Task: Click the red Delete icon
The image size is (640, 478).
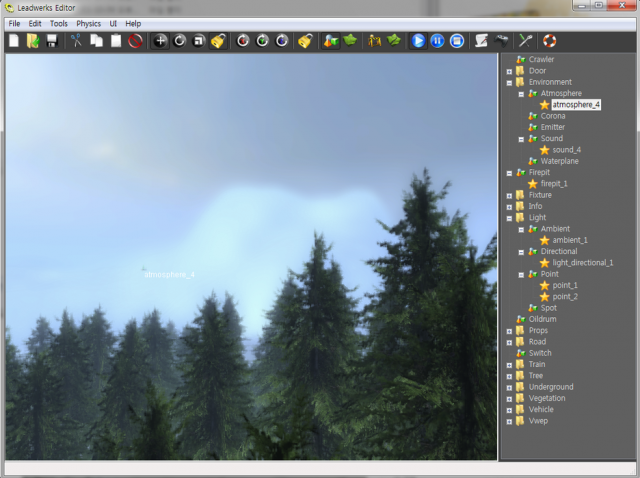Action: point(135,41)
